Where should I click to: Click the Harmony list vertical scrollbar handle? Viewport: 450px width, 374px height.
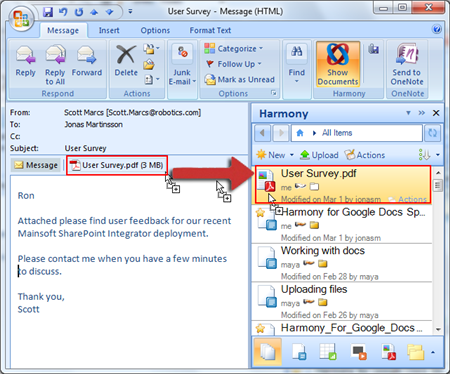pos(438,185)
